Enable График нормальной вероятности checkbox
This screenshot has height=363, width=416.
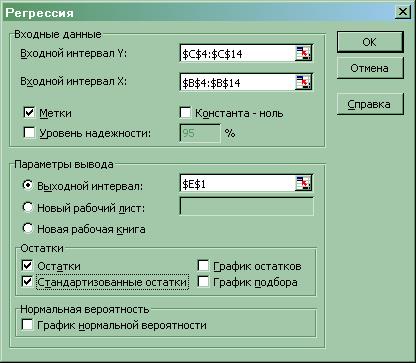27,325
